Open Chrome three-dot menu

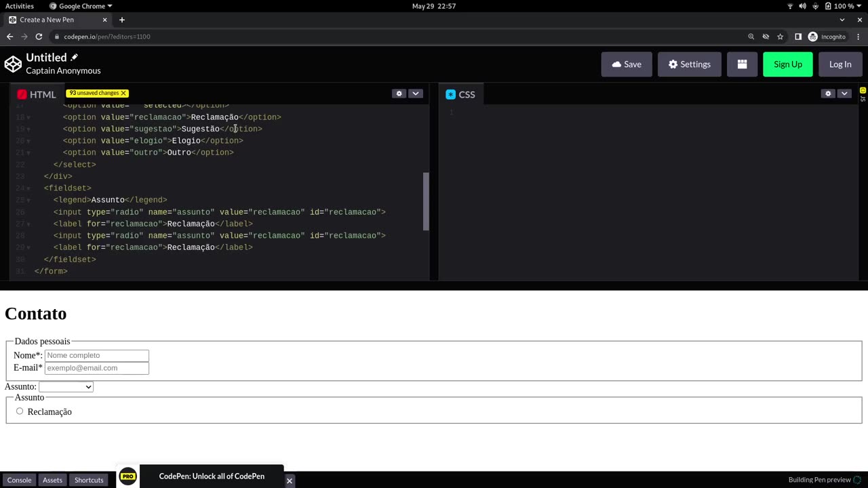(x=859, y=37)
